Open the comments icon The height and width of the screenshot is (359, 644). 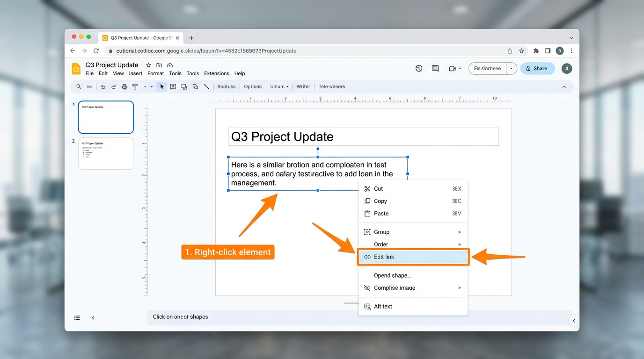(435, 68)
